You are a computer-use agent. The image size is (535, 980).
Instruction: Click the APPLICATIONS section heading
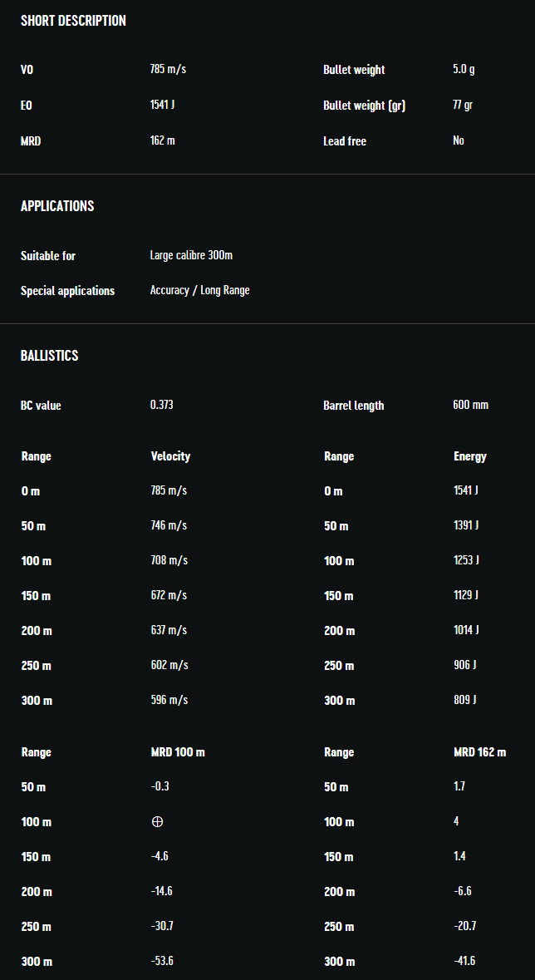point(57,206)
